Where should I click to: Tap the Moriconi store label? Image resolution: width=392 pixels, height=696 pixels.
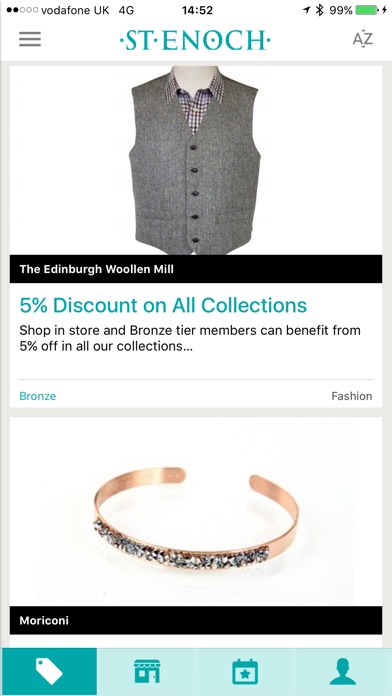pyautogui.click(x=44, y=620)
